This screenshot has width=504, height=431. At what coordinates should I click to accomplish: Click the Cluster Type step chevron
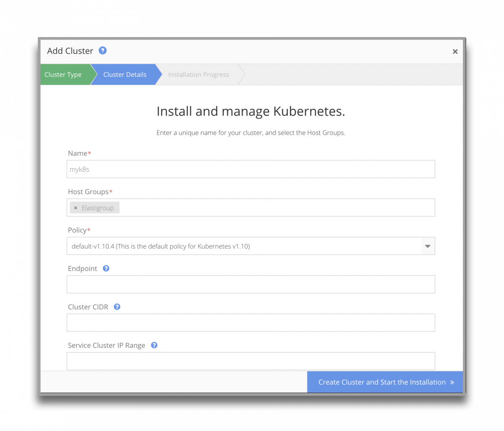[x=63, y=74]
